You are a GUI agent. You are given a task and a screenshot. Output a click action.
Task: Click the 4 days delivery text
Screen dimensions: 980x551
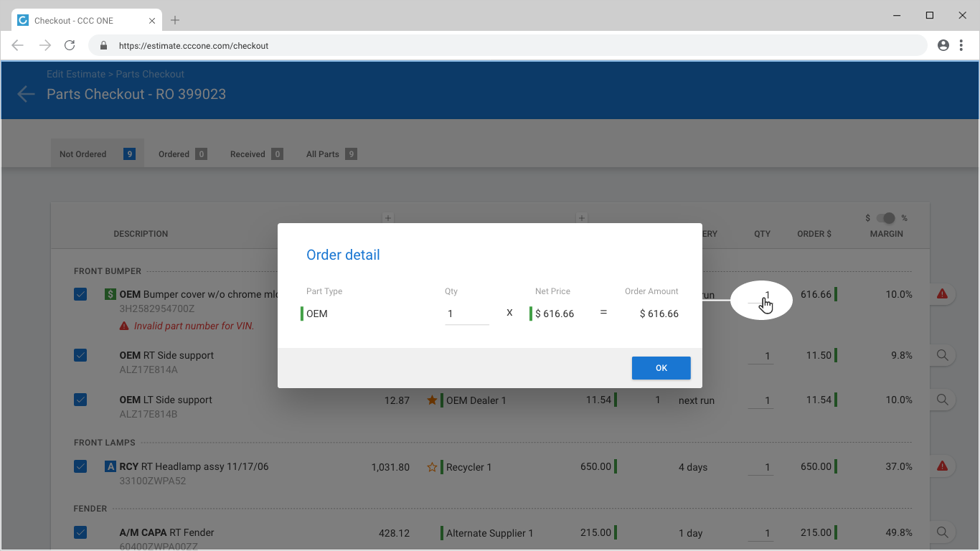click(693, 467)
